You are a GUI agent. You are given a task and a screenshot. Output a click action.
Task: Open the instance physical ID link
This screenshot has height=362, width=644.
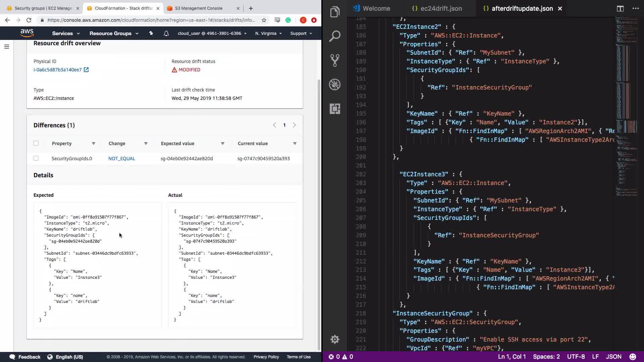click(x=58, y=70)
